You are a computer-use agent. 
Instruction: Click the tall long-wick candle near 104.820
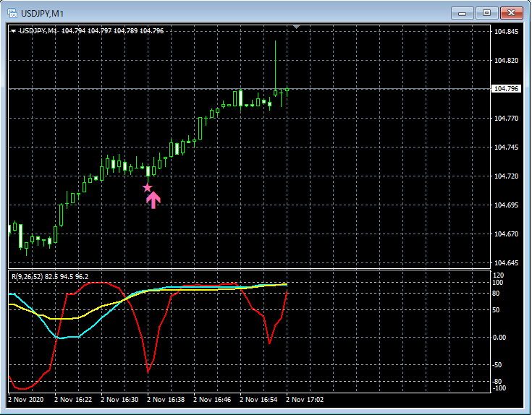pos(276,68)
